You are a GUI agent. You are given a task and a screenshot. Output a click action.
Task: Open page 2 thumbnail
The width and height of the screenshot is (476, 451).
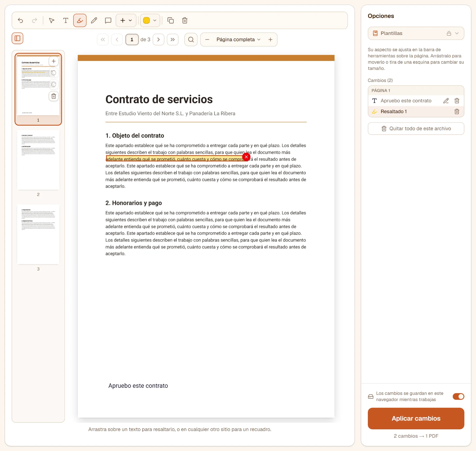[x=38, y=160]
